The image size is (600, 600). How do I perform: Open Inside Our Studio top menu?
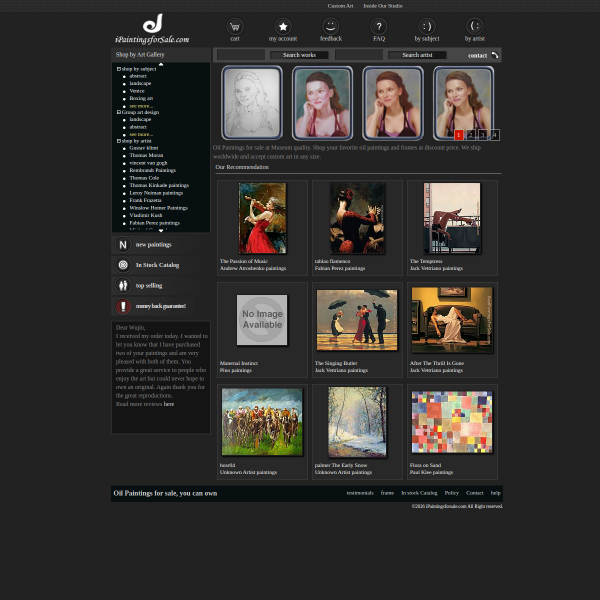click(383, 6)
